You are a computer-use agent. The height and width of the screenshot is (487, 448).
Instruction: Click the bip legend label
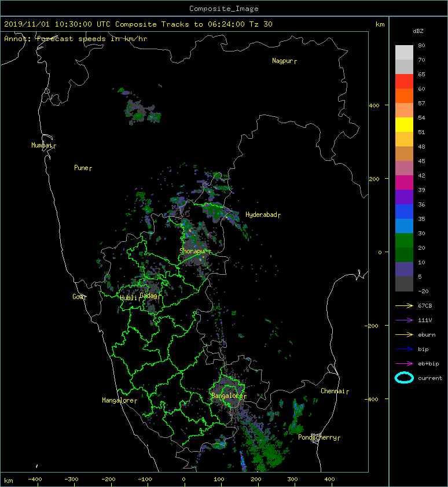[x=423, y=349]
